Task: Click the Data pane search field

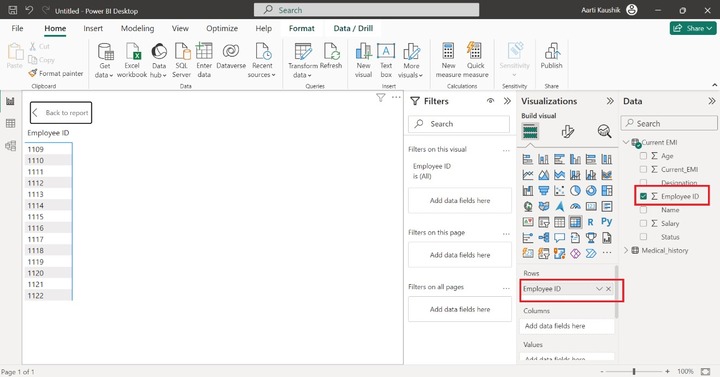Action: (x=669, y=123)
